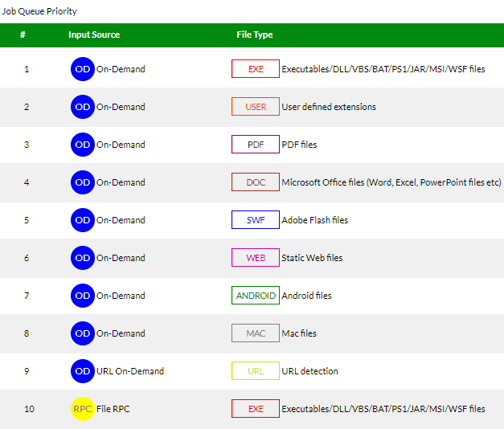Image resolution: width=504 pixels, height=429 pixels.
Task: Click priority number 5
Action: tap(27, 220)
